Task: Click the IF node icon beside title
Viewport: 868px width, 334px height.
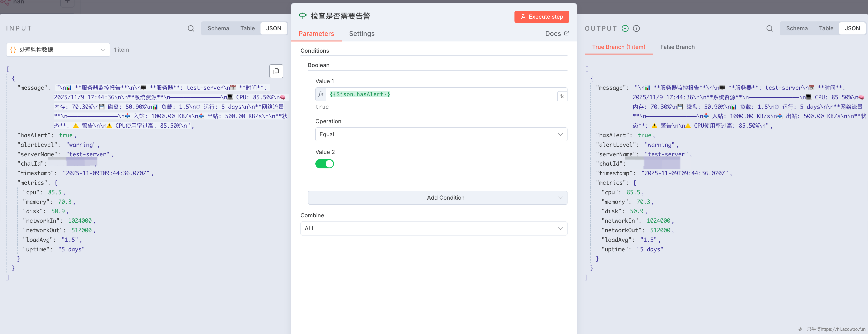Action: pos(303,16)
